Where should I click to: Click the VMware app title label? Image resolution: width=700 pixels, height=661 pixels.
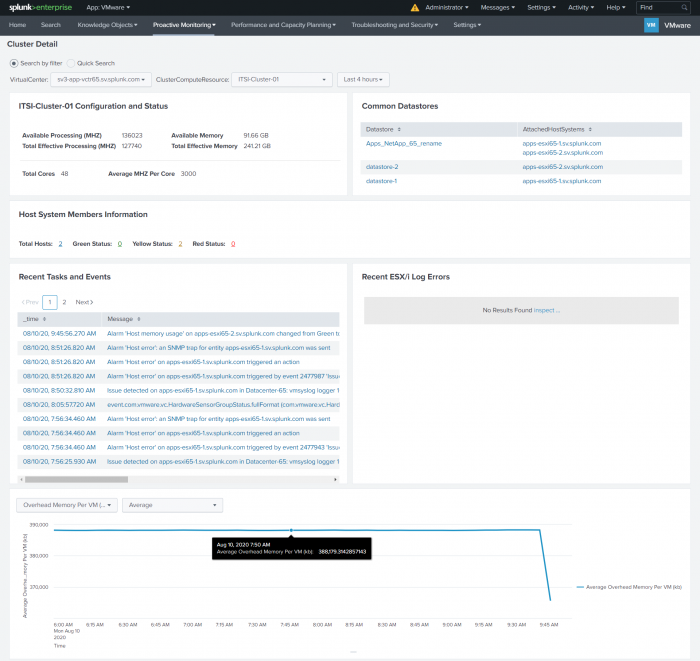(677, 25)
